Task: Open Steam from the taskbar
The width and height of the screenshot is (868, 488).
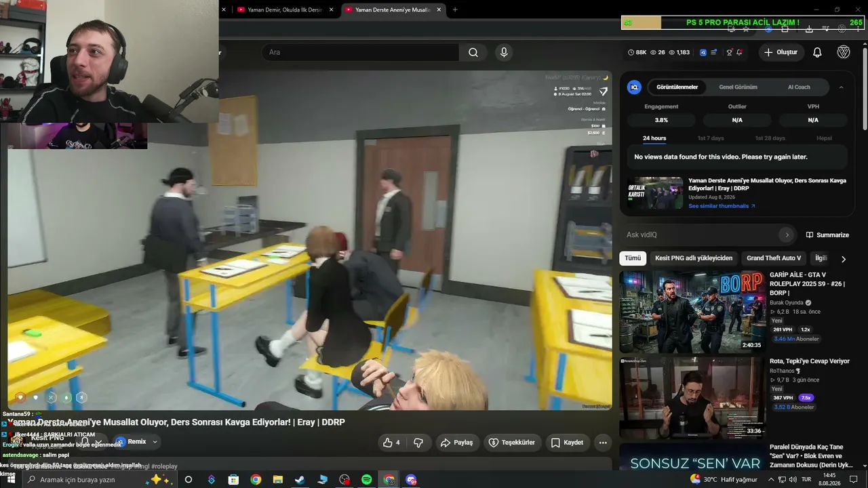Action: tap(300, 480)
